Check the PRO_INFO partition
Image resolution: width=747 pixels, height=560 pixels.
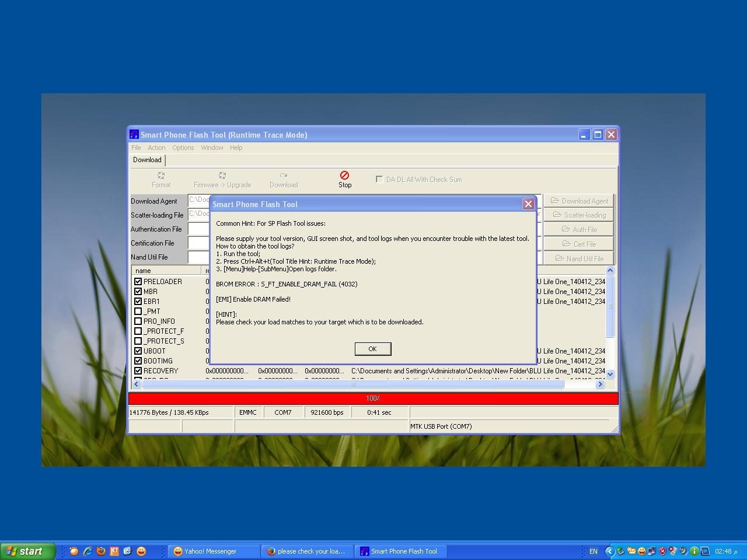click(x=138, y=321)
